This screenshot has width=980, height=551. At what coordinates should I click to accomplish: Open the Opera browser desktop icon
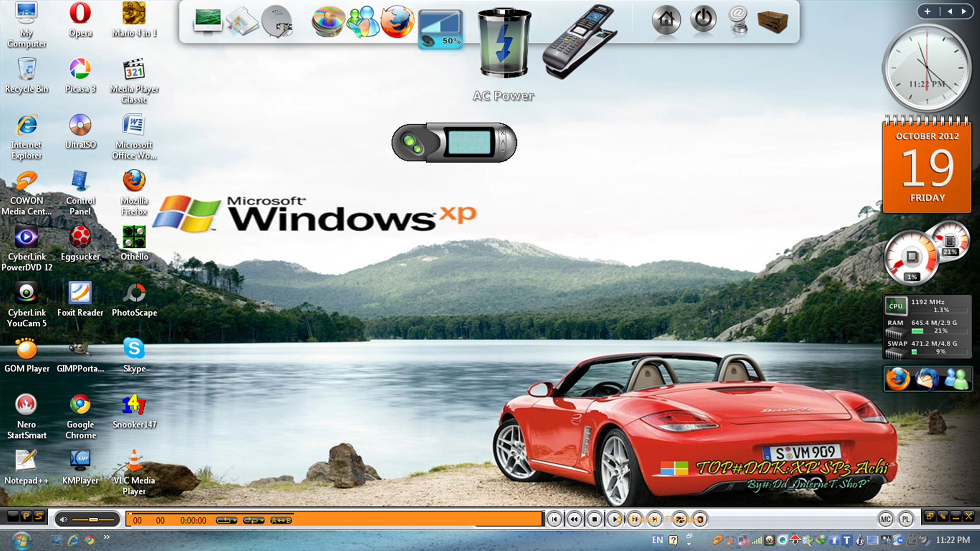tap(80, 20)
